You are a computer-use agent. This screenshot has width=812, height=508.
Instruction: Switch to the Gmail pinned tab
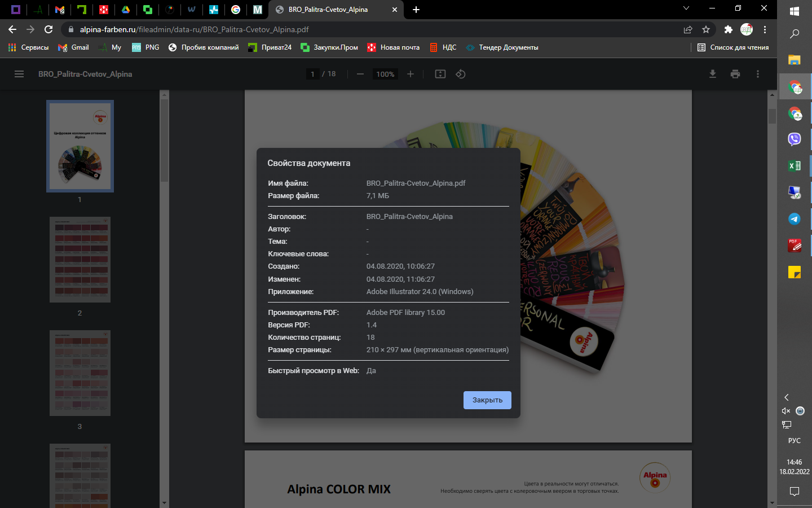click(60, 10)
